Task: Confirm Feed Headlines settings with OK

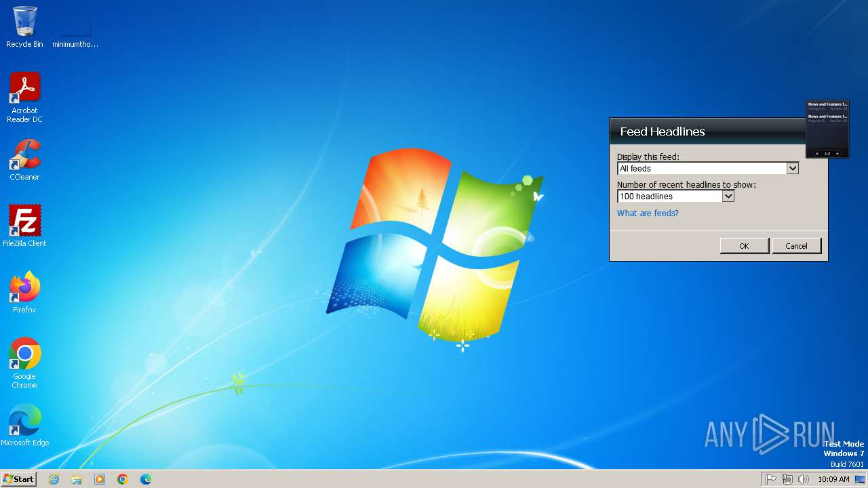Action: click(744, 246)
